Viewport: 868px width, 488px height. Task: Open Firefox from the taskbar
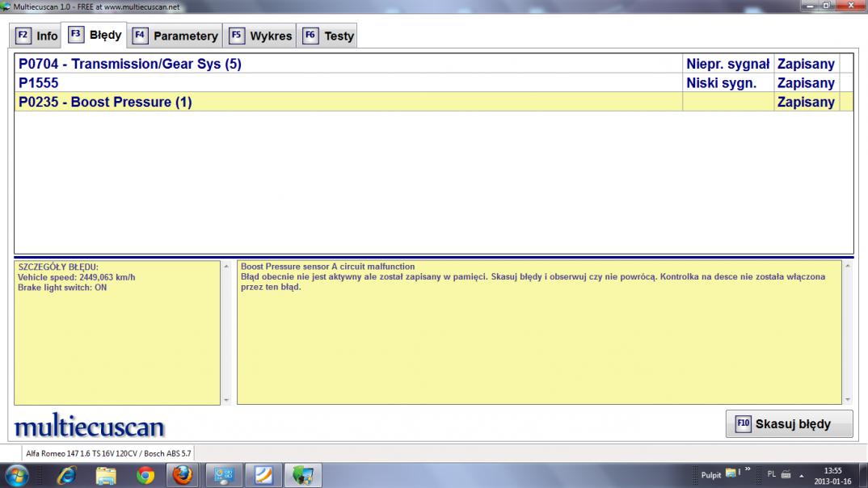point(182,475)
